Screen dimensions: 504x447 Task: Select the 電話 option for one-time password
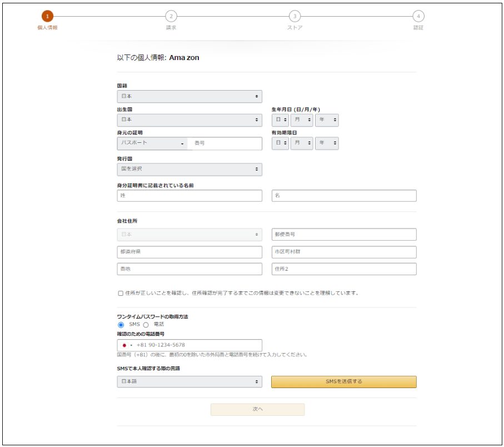tap(146, 324)
